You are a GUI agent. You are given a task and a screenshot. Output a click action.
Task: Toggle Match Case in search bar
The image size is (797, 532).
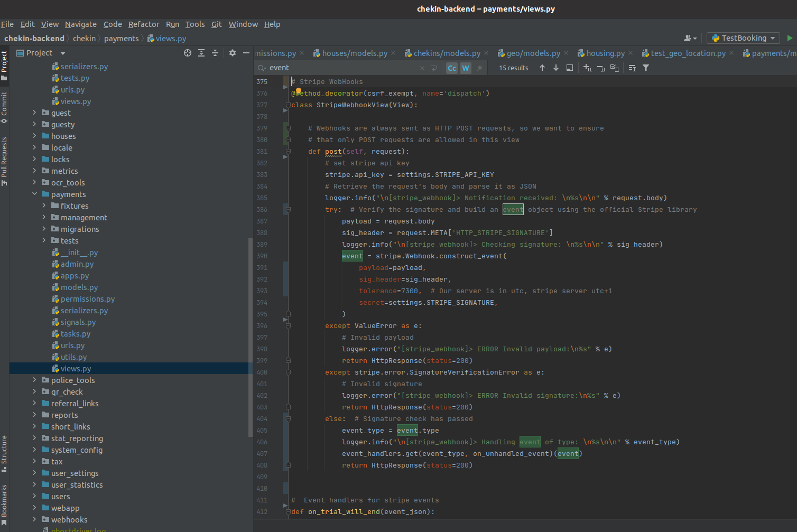pyautogui.click(x=452, y=68)
